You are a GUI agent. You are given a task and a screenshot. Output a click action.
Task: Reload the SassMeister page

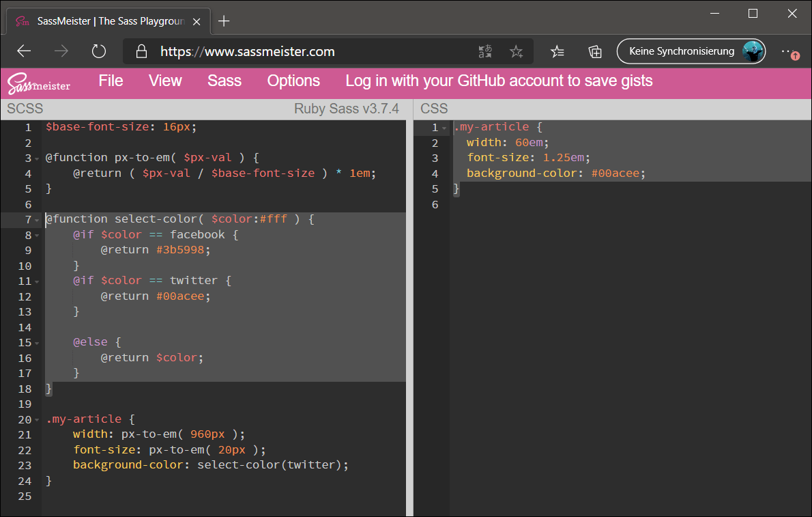point(98,51)
